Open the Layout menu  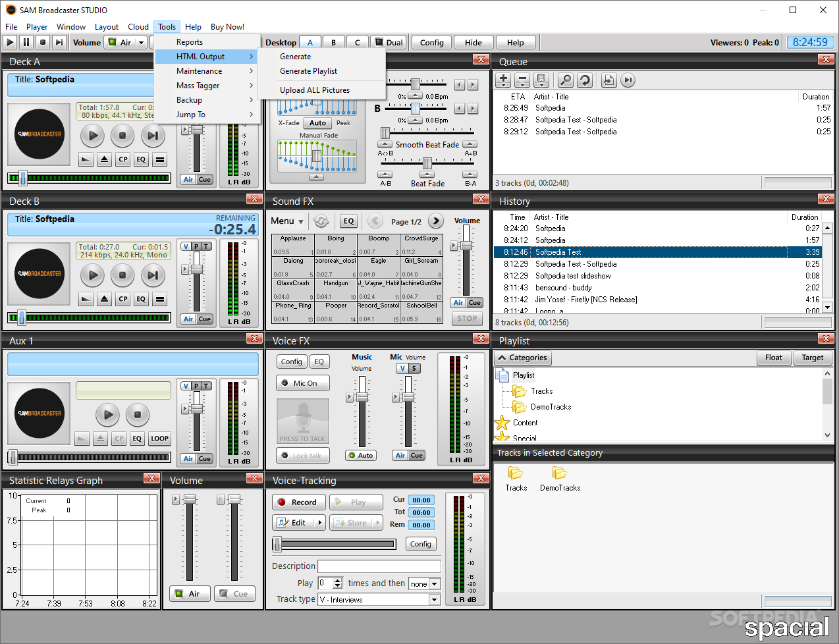[x=107, y=27]
